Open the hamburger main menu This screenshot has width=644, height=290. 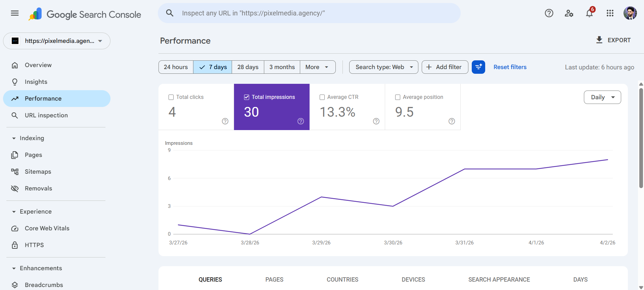coord(15,13)
